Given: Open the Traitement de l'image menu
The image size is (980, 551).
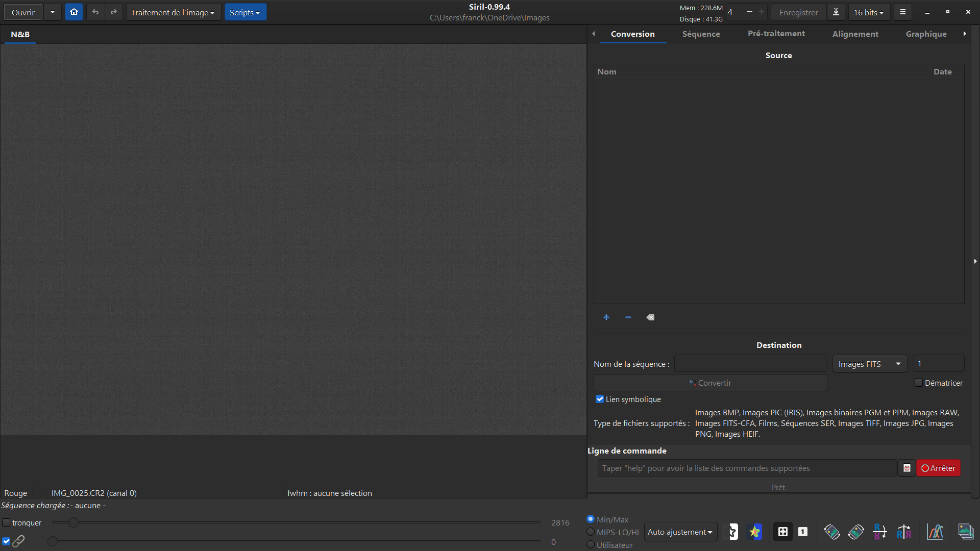Looking at the screenshot, I should pyautogui.click(x=173, y=12).
